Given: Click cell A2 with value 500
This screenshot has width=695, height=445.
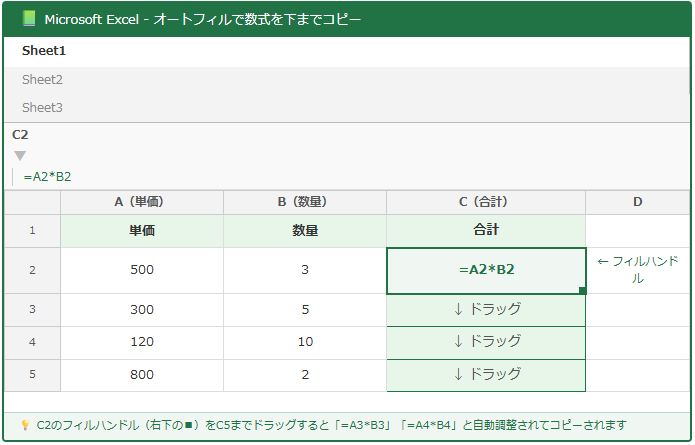Looking at the screenshot, I should tap(141, 270).
